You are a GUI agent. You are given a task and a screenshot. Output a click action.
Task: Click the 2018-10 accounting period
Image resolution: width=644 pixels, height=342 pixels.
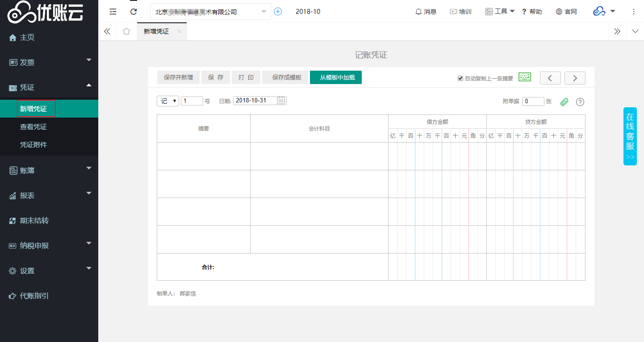point(308,12)
